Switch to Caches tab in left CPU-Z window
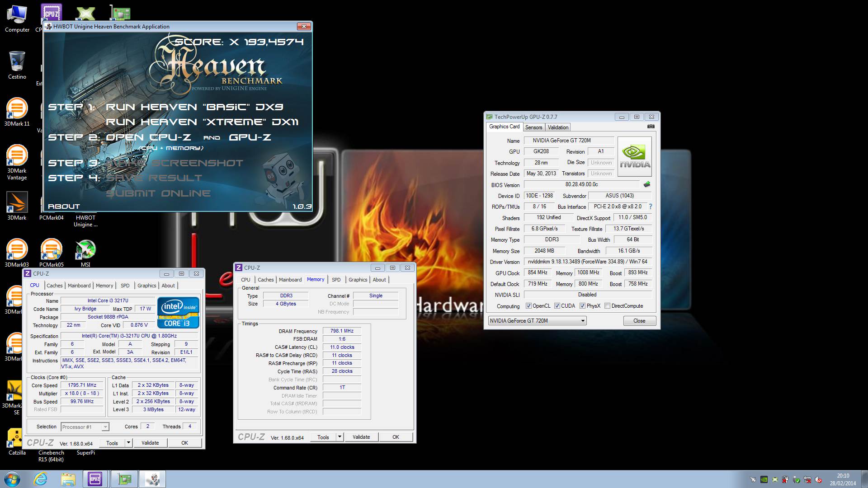This screenshot has width=868, height=488. (55, 286)
